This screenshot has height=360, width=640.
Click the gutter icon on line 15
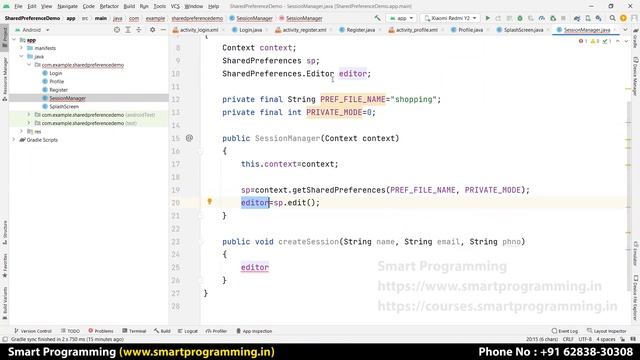[189, 138]
